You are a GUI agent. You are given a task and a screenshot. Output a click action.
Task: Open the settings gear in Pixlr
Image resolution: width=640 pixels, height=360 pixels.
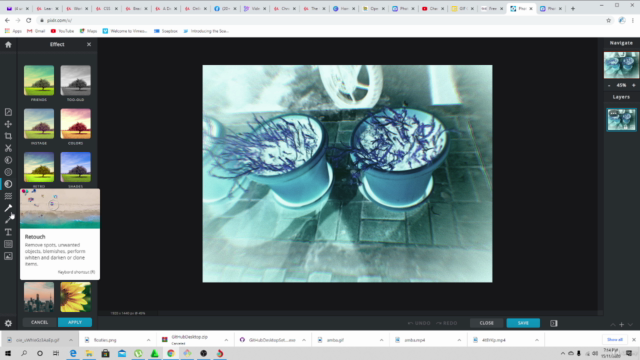pos(8,323)
